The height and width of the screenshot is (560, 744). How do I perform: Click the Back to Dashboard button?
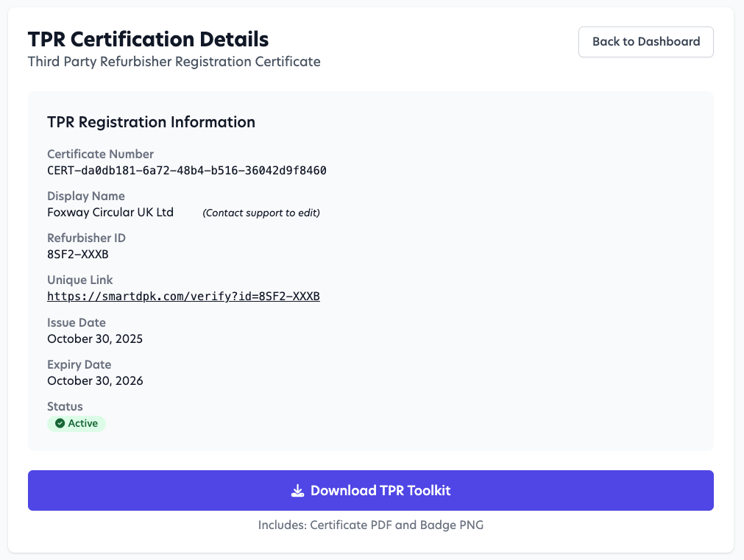(645, 42)
